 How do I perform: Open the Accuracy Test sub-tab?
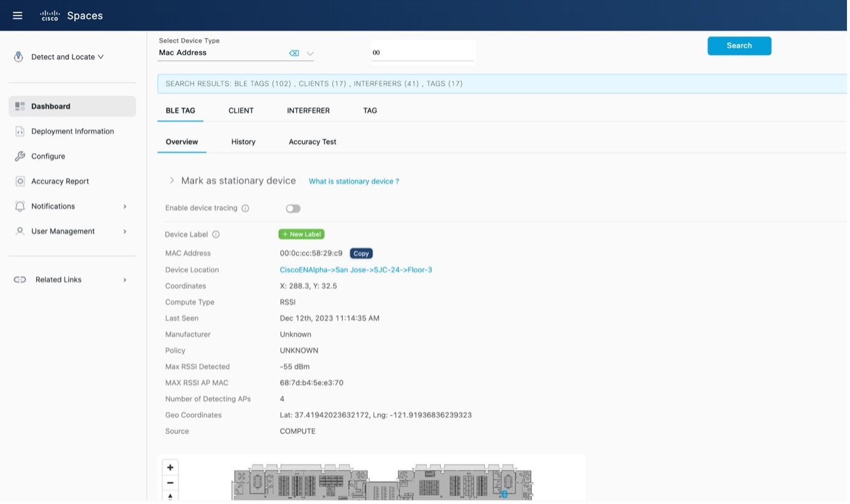(313, 142)
